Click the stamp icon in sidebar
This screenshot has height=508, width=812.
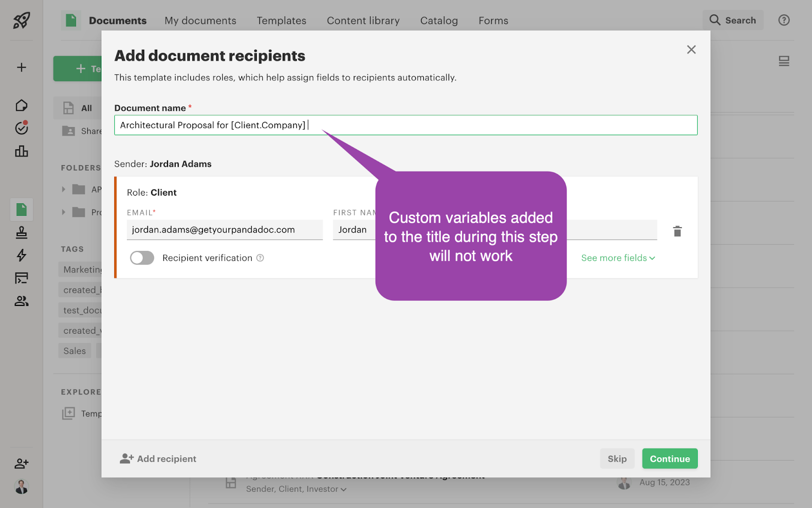[x=21, y=233]
